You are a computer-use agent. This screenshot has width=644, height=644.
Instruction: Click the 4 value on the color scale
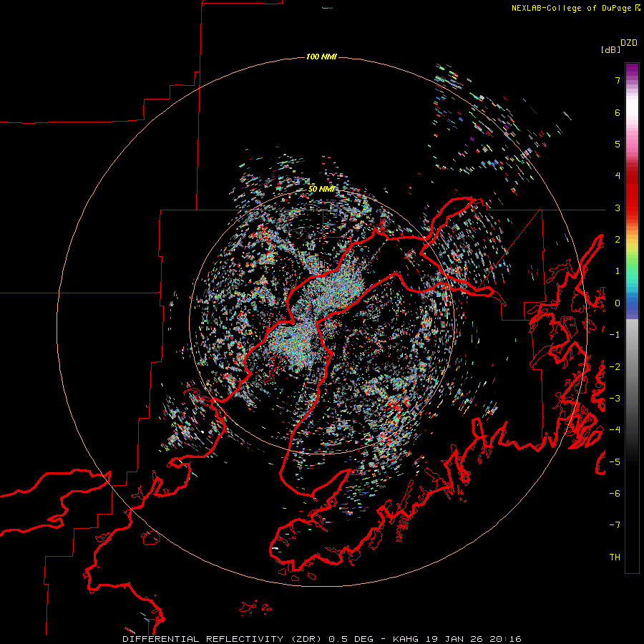[618, 176]
